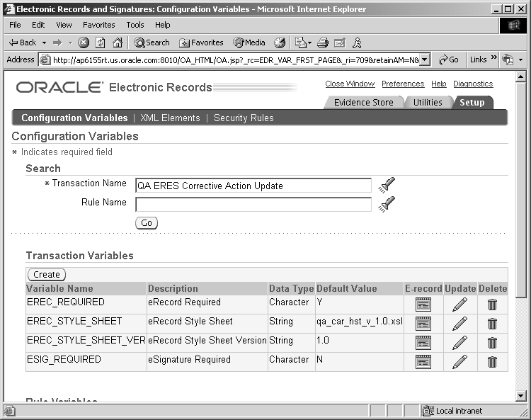Print the page via toolbar icon
The image size is (531, 420).
[323, 42]
